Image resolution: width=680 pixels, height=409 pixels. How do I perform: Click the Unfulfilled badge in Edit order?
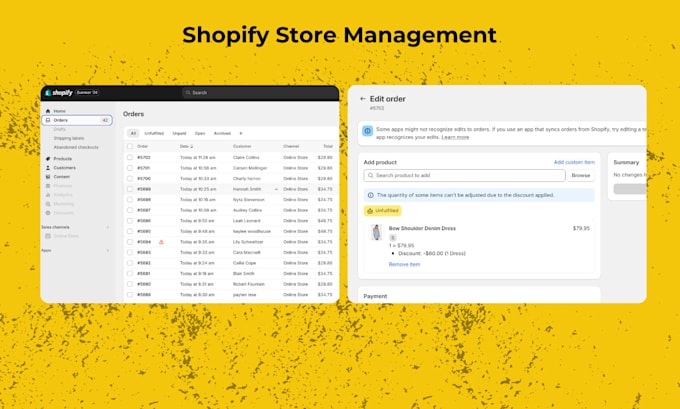point(382,211)
